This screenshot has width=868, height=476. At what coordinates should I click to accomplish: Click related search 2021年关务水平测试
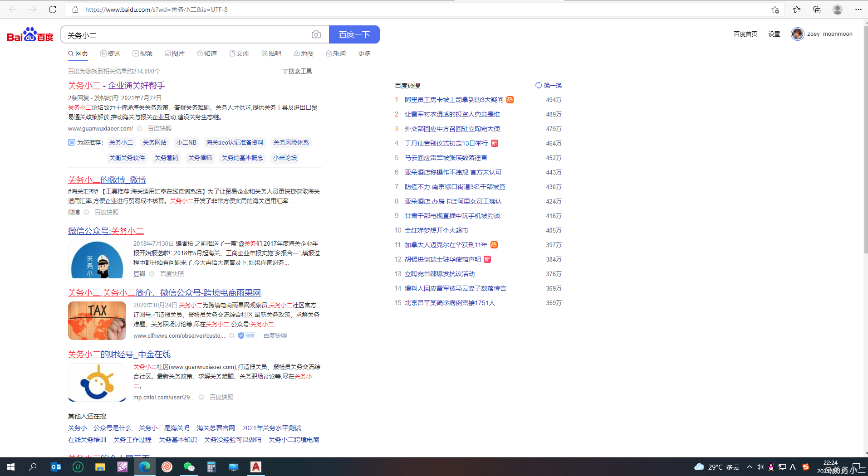tap(271, 428)
